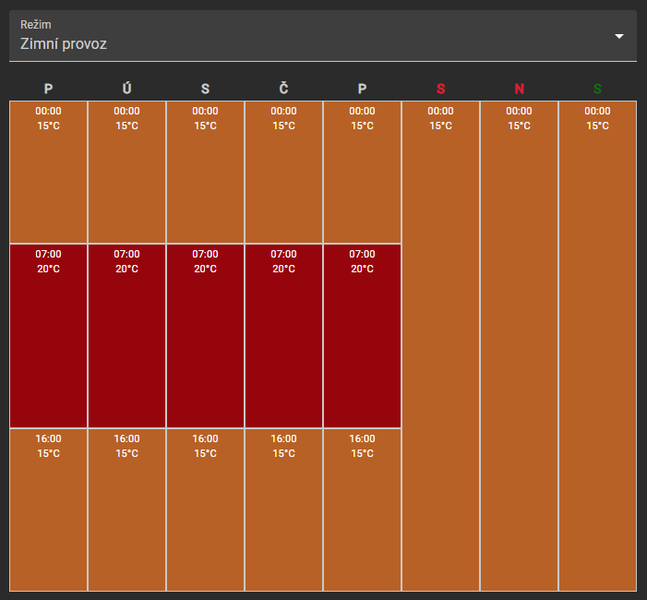Open 07:00 20°C block in Monday column
The width and height of the screenshot is (647, 600).
[x=48, y=336]
